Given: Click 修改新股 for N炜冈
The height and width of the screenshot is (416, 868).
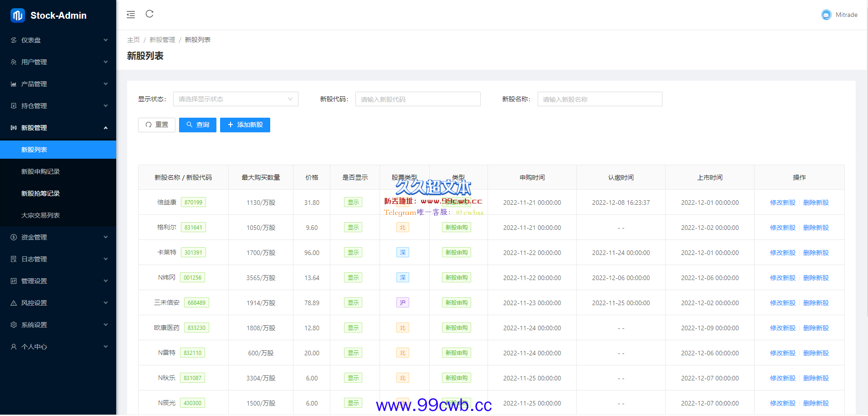Looking at the screenshot, I should pyautogui.click(x=783, y=278).
